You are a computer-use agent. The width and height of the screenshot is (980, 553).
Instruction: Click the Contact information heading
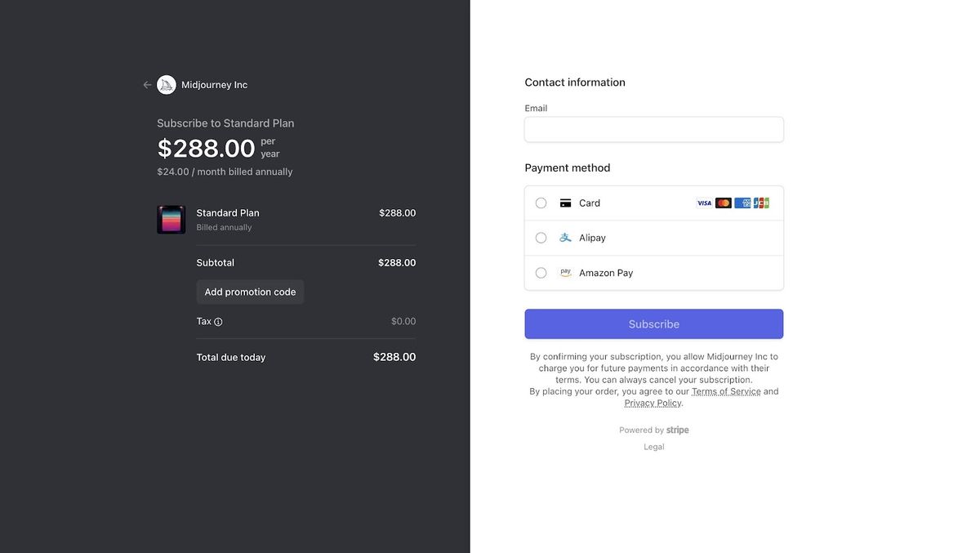pos(575,83)
